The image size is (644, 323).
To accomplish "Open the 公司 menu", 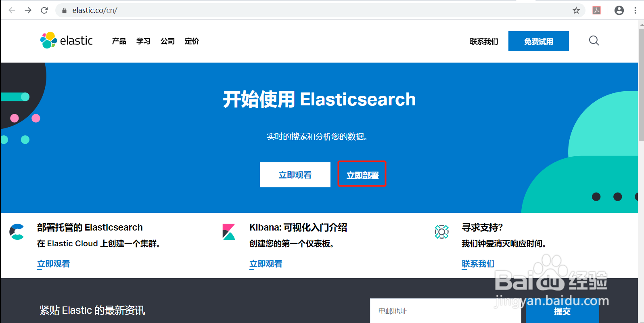I will coord(167,41).
